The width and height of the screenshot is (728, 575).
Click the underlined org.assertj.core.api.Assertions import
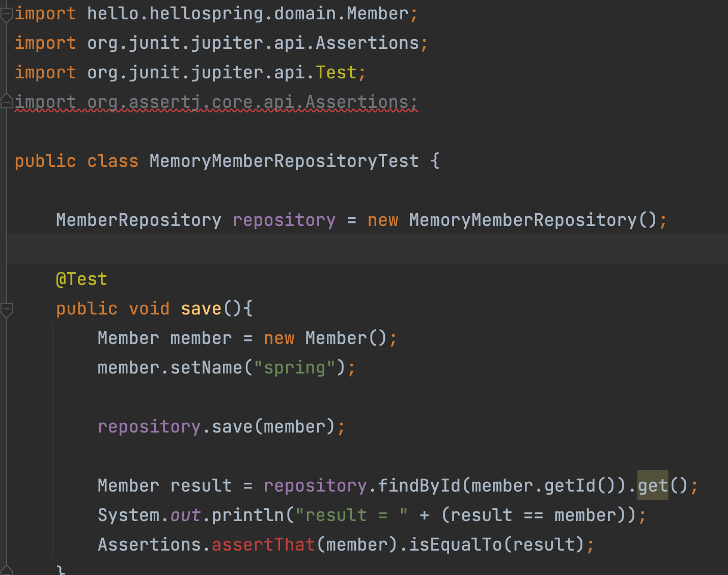(x=216, y=102)
